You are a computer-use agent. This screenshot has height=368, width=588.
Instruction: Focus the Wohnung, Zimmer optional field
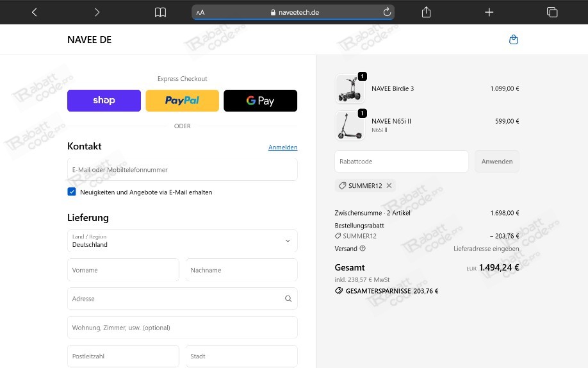[x=183, y=328]
